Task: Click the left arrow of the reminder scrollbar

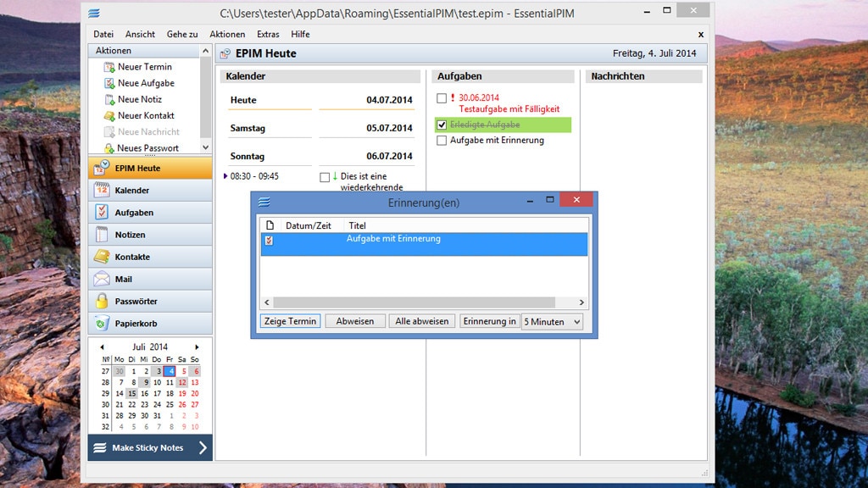Action: coord(267,302)
